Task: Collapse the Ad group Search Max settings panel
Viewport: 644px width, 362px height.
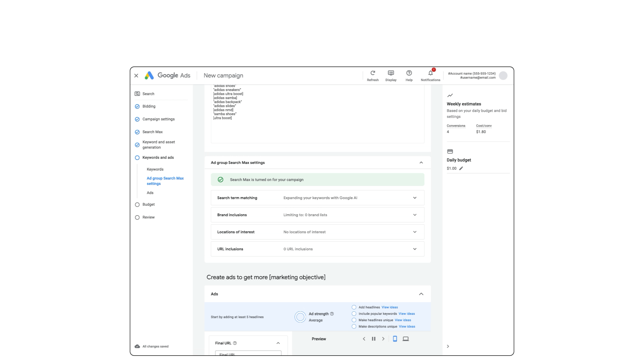Action: tap(421, 163)
